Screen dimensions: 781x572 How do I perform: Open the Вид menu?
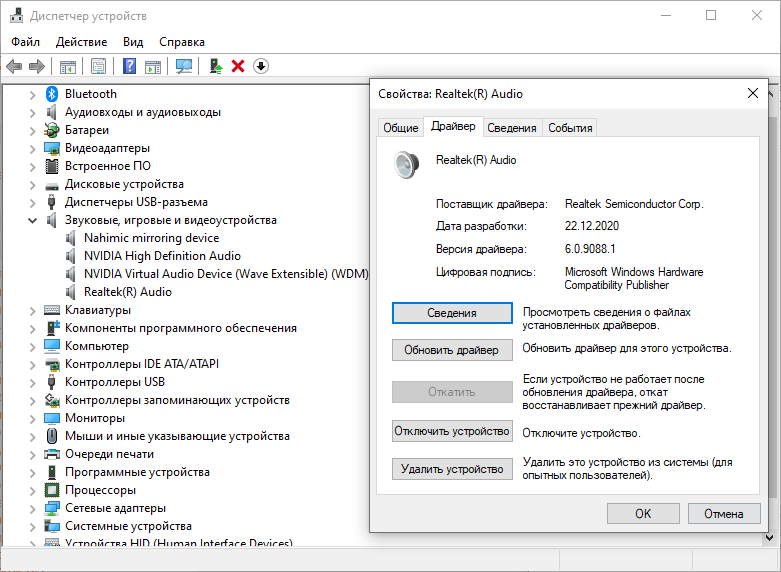coord(133,42)
